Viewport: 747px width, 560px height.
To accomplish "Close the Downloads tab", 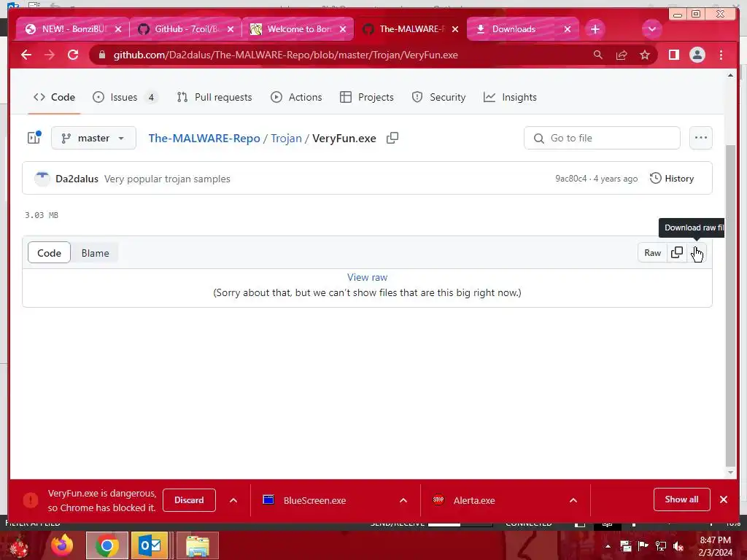I will pyautogui.click(x=568, y=29).
